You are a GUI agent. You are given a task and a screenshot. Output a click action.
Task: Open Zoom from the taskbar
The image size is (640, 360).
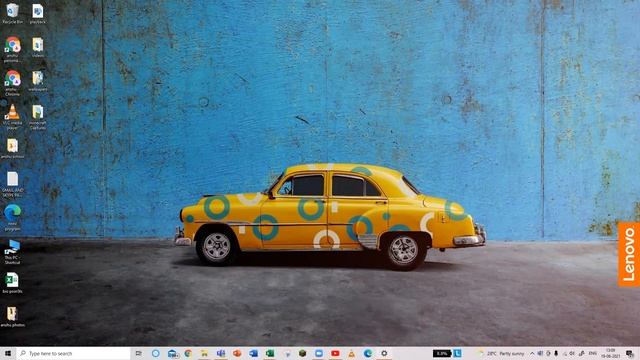click(x=319, y=353)
